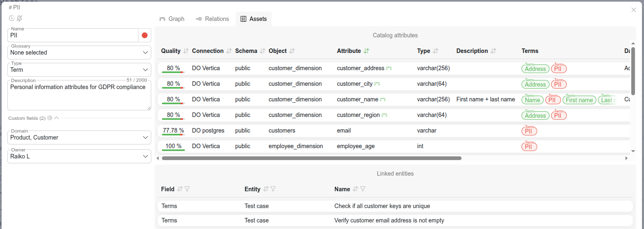Open test case Verify customer email address
644x229 pixels.
[x=389, y=220]
